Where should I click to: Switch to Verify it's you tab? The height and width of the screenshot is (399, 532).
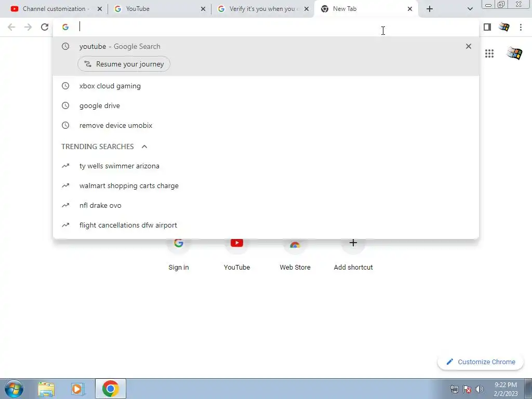[262, 9]
